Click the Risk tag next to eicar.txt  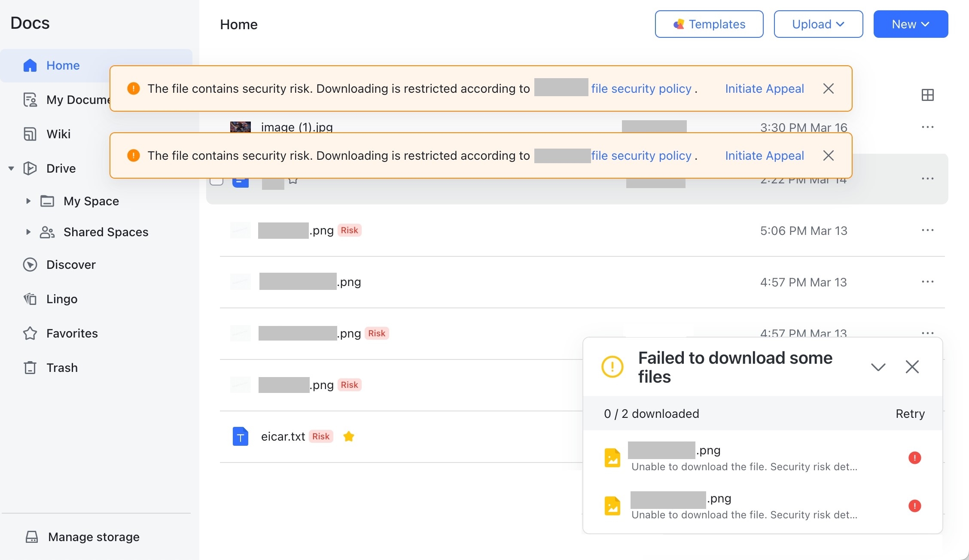point(321,436)
